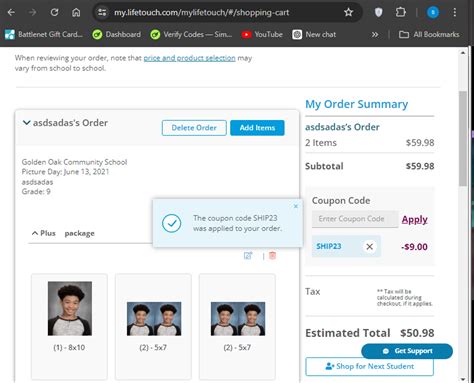Click the address bar URL
The image size is (474, 383).
click(x=202, y=13)
